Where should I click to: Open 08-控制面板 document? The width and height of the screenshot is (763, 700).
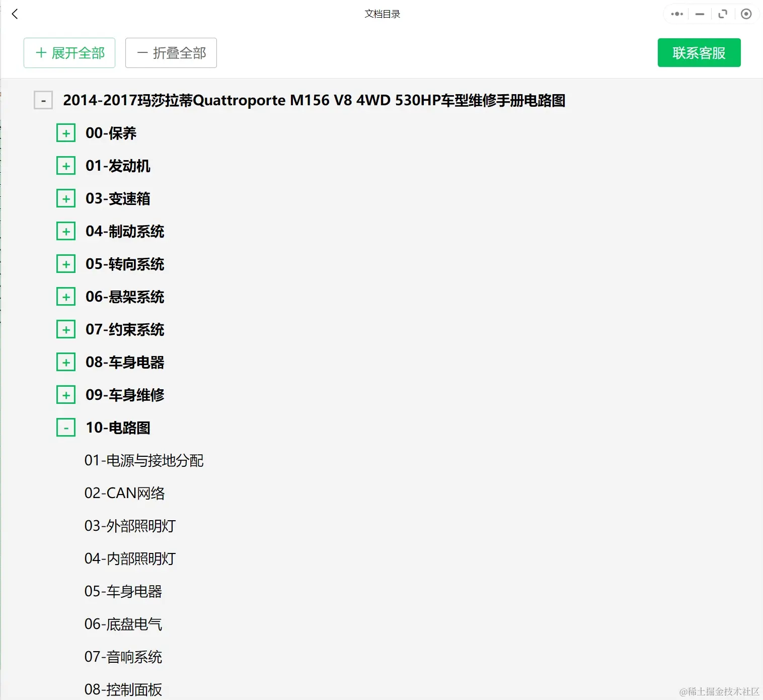point(123,689)
